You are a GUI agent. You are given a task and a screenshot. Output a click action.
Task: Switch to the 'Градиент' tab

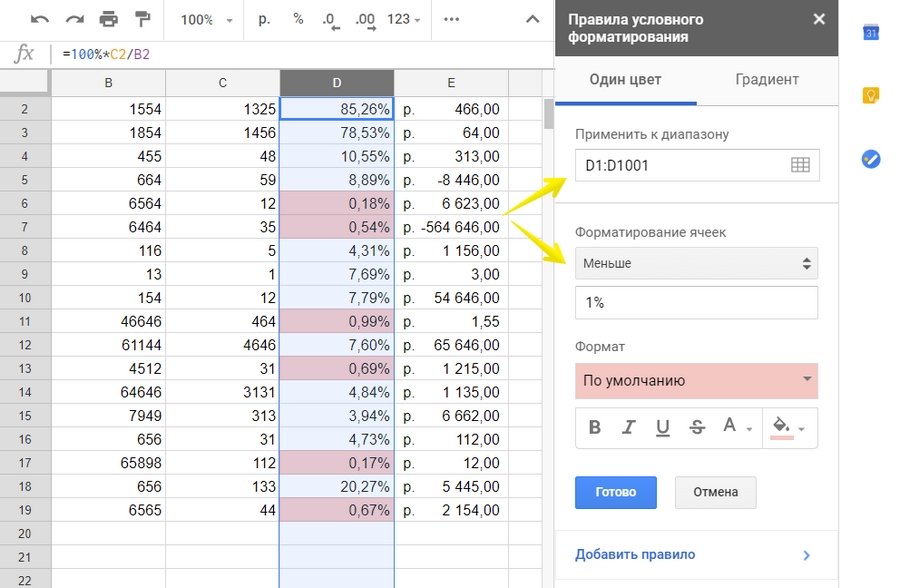[x=767, y=80]
